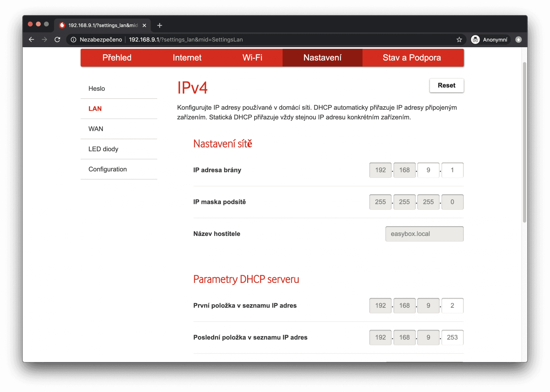The width and height of the screenshot is (550, 392).
Task: Click the Nezabezpečeno site info icon
Action: 73,39
